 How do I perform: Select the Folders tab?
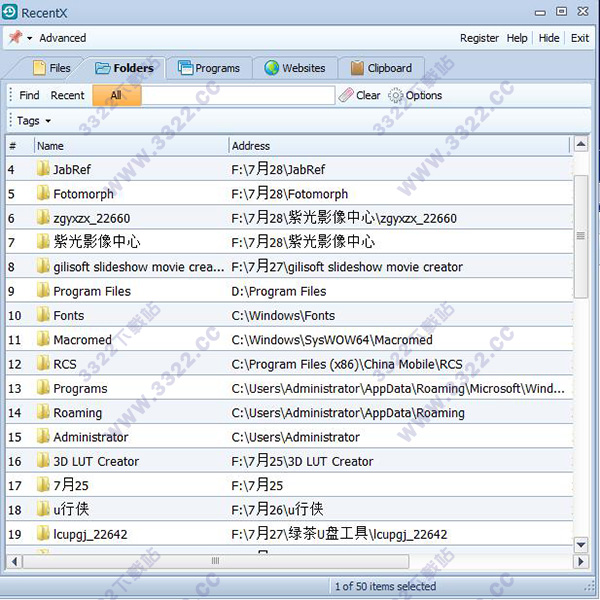(x=124, y=68)
